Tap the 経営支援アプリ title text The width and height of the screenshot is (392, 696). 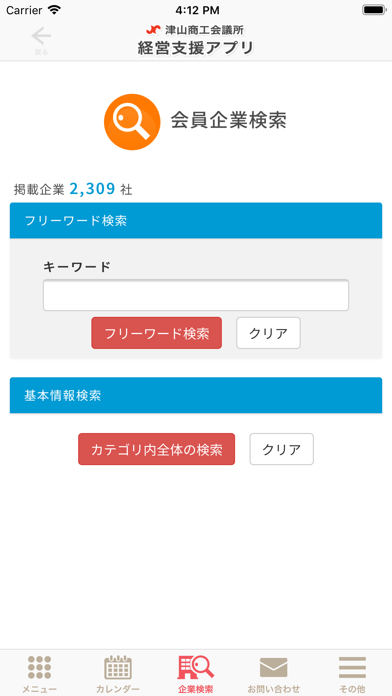point(196,47)
